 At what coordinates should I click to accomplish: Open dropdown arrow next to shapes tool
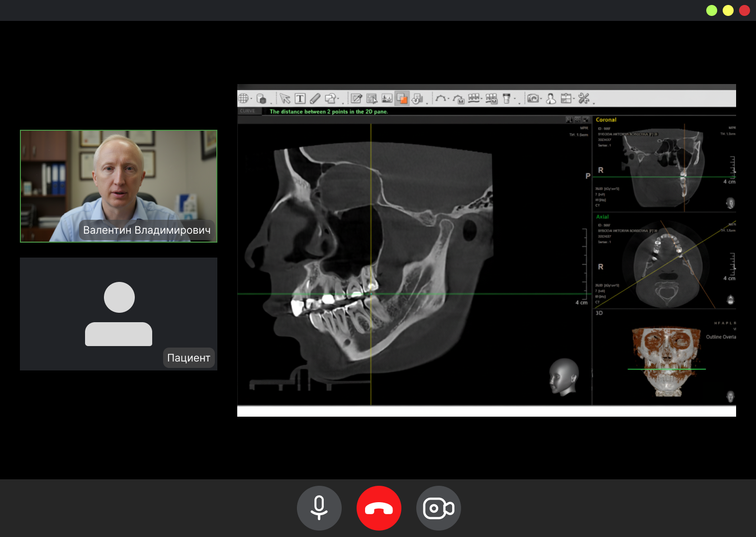pos(338,99)
